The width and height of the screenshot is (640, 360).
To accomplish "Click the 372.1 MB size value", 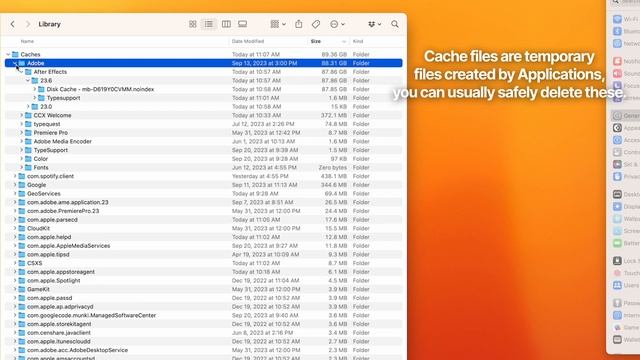I will [334, 116].
